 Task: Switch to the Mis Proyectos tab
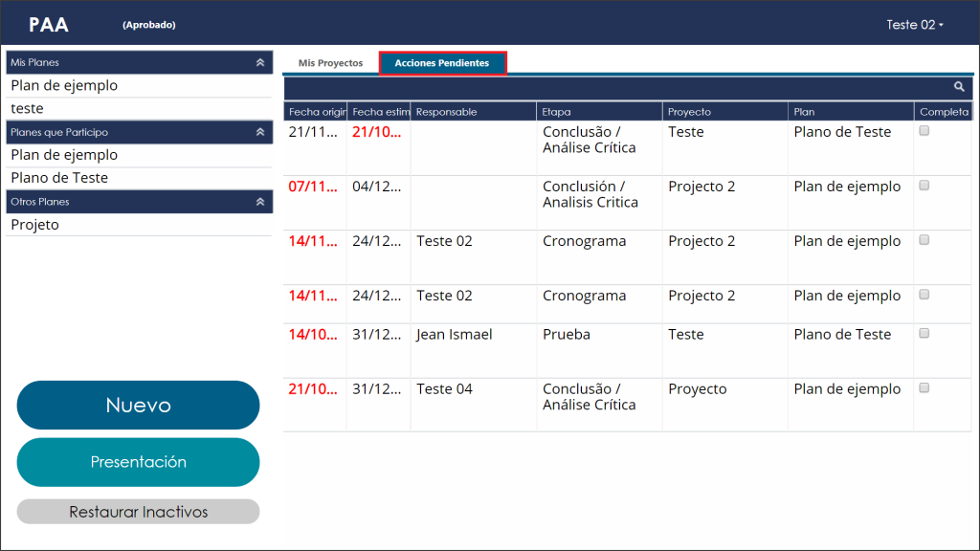(x=330, y=63)
